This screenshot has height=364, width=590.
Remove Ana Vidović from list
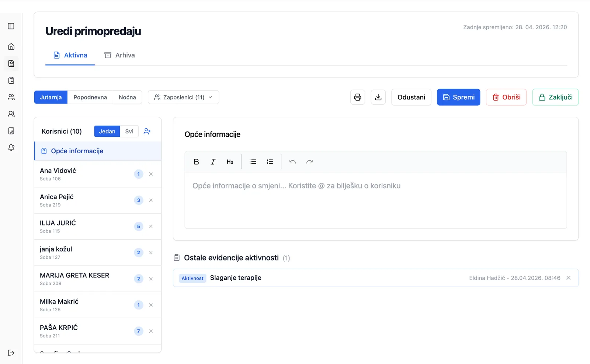pyautogui.click(x=151, y=174)
